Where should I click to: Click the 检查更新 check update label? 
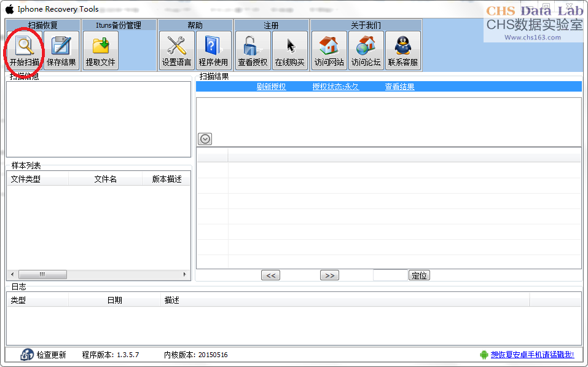(x=52, y=355)
